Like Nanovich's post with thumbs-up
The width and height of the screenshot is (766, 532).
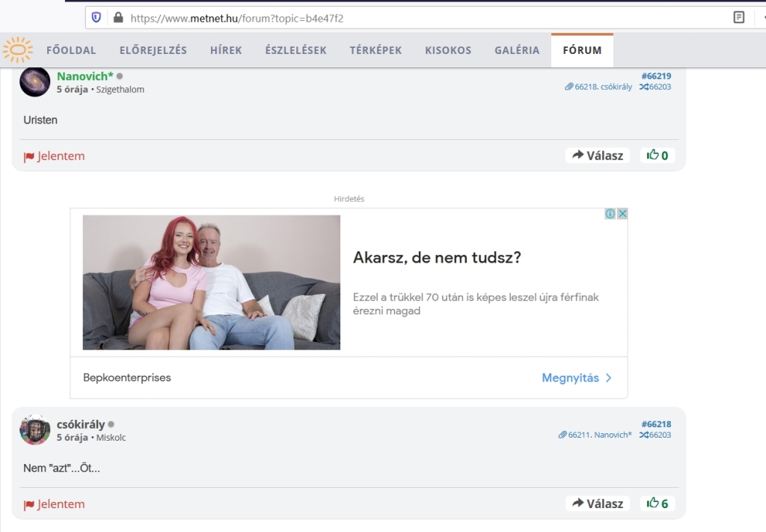pyautogui.click(x=658, y=156)
